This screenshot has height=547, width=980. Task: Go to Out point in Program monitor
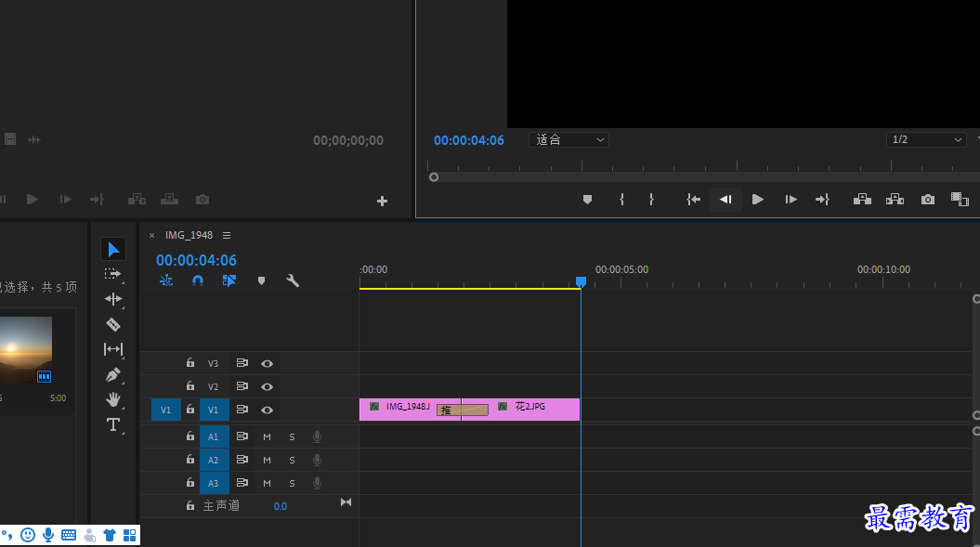pyautogui.click(x=822, y=200)
